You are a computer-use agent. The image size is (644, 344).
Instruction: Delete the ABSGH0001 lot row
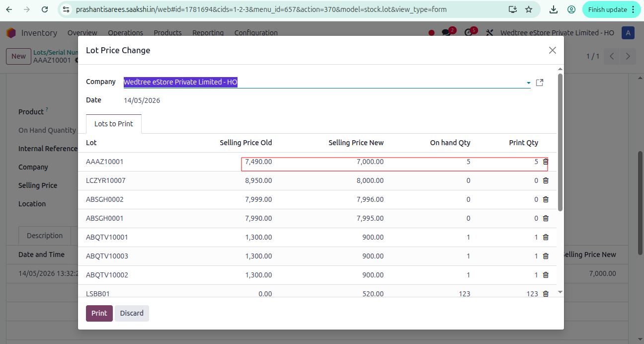546,218
